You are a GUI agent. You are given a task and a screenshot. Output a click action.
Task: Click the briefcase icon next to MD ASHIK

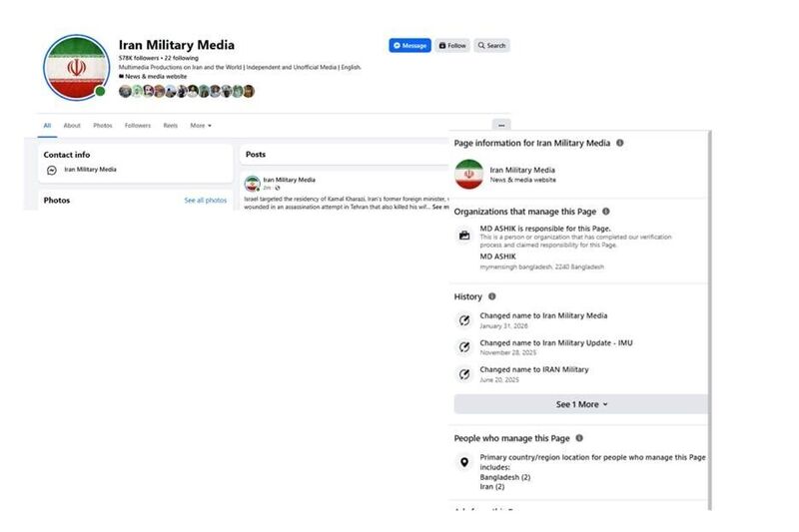(463, 236)
